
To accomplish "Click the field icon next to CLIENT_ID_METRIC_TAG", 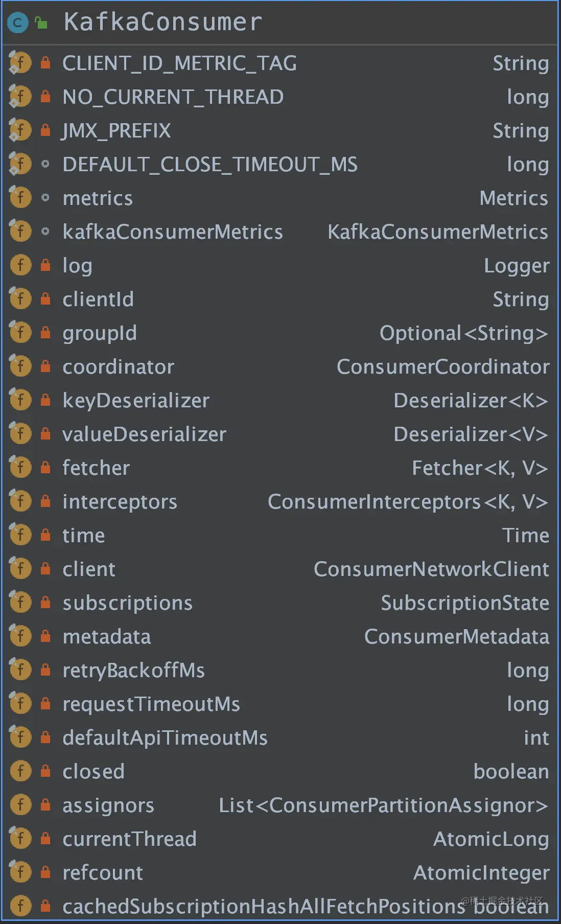I will 20,63.
